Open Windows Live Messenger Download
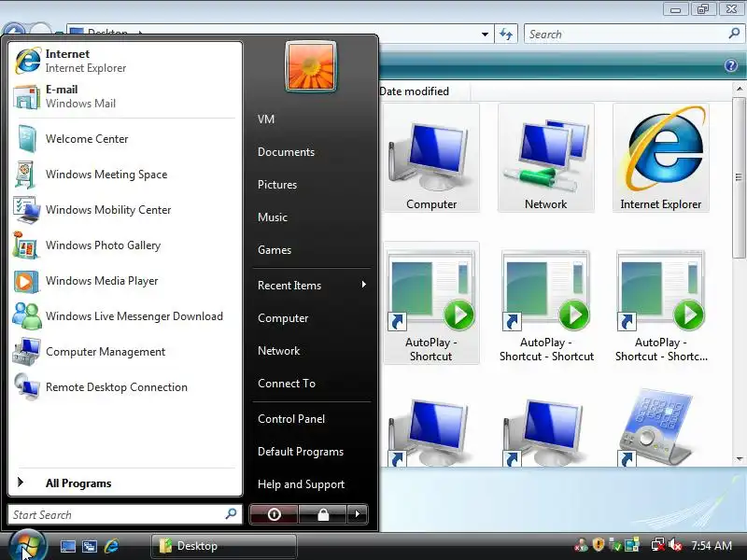Image resolution: width=747 pixels, height=560 pixels. click(125, 316)
